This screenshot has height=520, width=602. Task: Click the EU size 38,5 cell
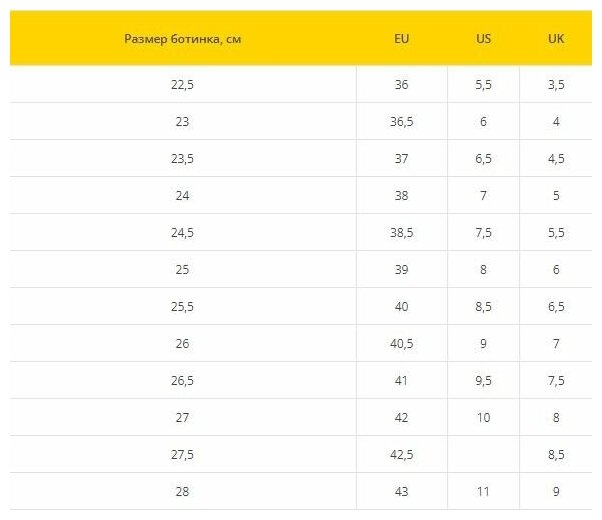click(x=402, y=233)
